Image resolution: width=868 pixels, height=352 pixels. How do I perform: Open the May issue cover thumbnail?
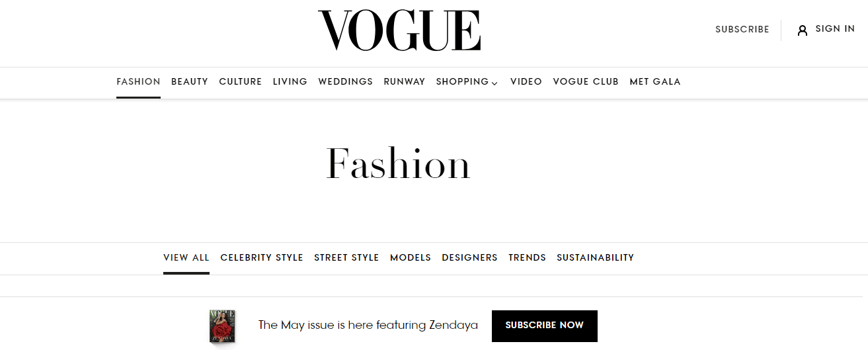[222, 326]
